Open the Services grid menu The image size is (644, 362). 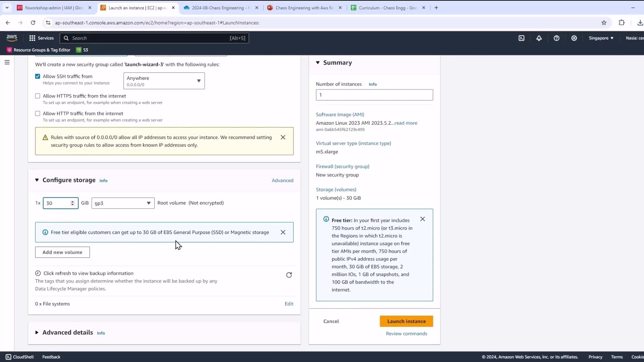(x=32, y=38)
